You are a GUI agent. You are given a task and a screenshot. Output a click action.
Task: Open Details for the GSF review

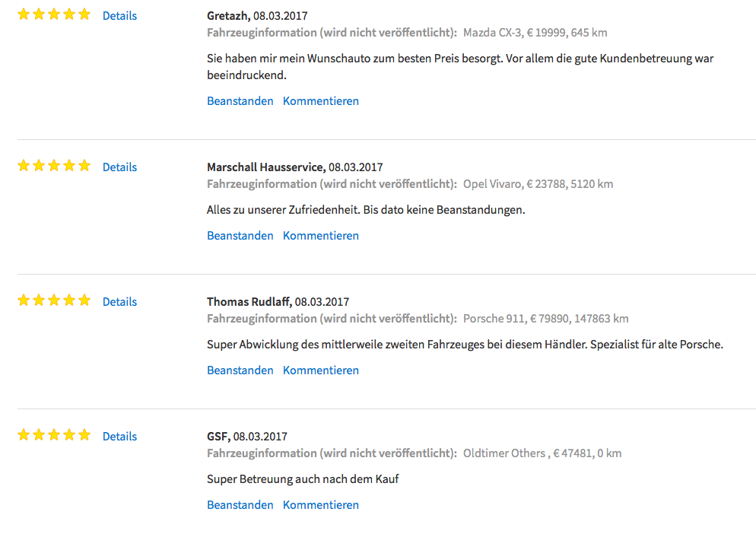[119, 436]
